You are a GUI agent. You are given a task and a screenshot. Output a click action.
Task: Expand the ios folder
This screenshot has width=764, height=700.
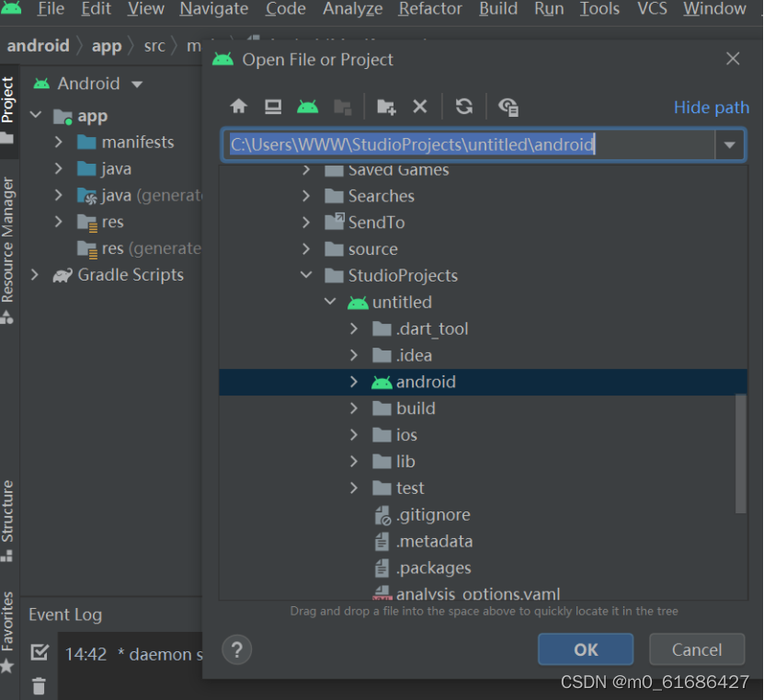354,435
